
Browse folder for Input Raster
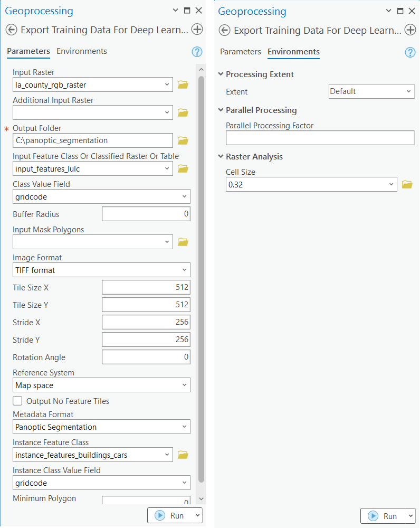183,84
